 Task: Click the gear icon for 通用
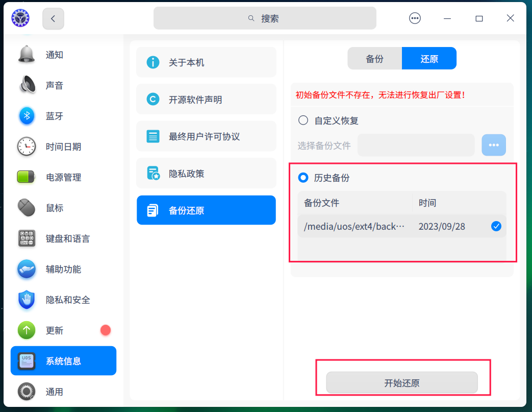coord(27,391)
